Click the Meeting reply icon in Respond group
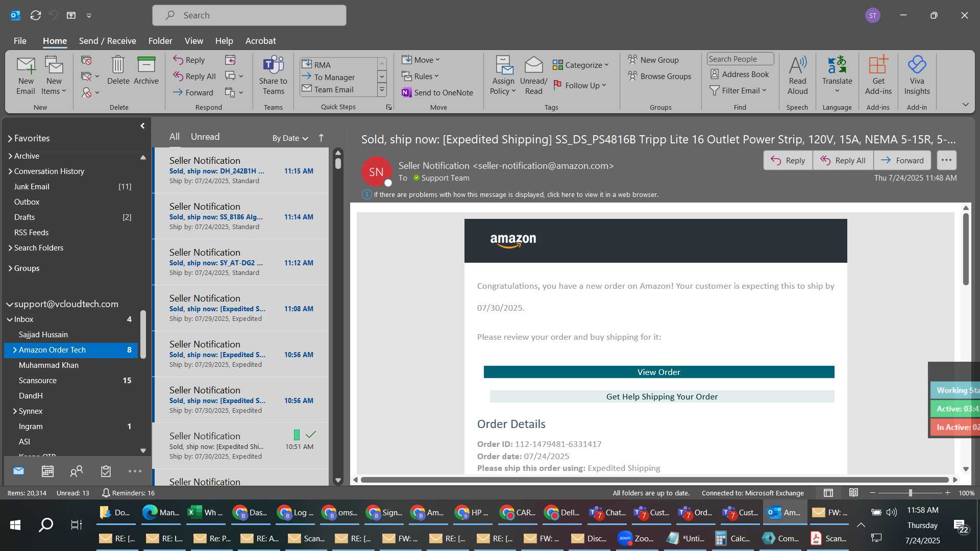Screen dimensions: 980x551 [230, 60]
